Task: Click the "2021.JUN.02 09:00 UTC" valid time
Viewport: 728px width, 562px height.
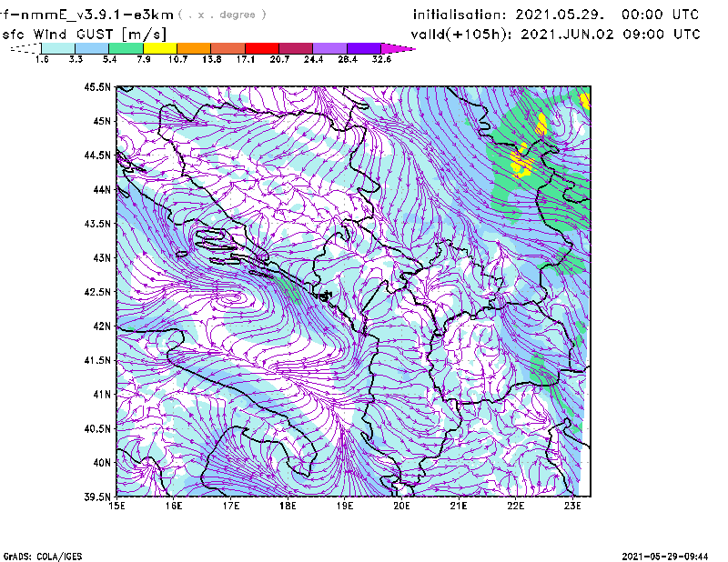Action: pos(611,35)
